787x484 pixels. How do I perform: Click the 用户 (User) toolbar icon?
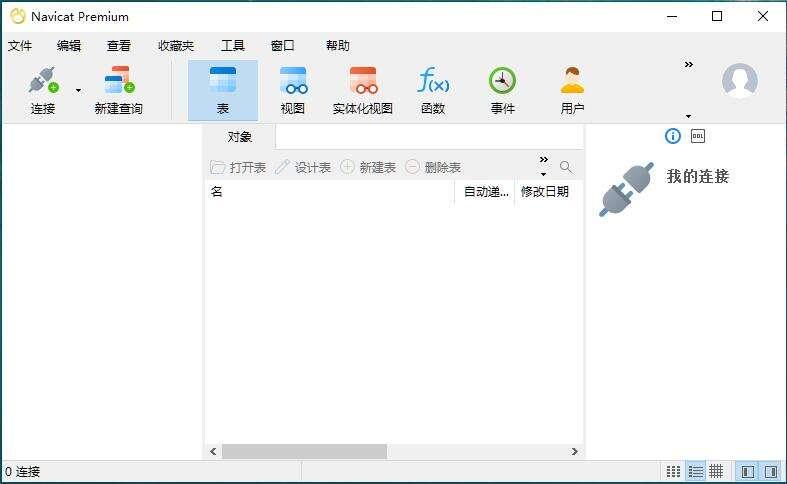(572, 82)
